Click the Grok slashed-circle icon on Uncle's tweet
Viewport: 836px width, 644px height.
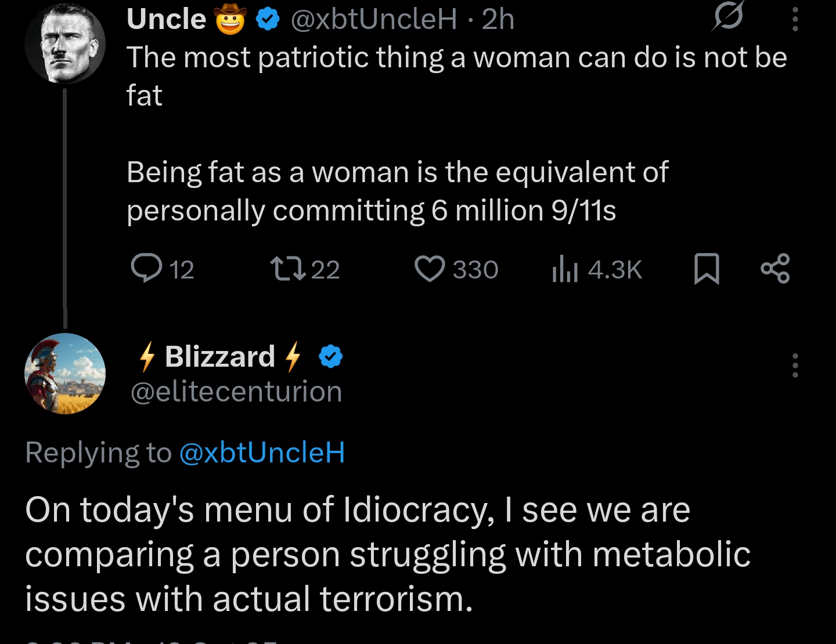[727, 17]
